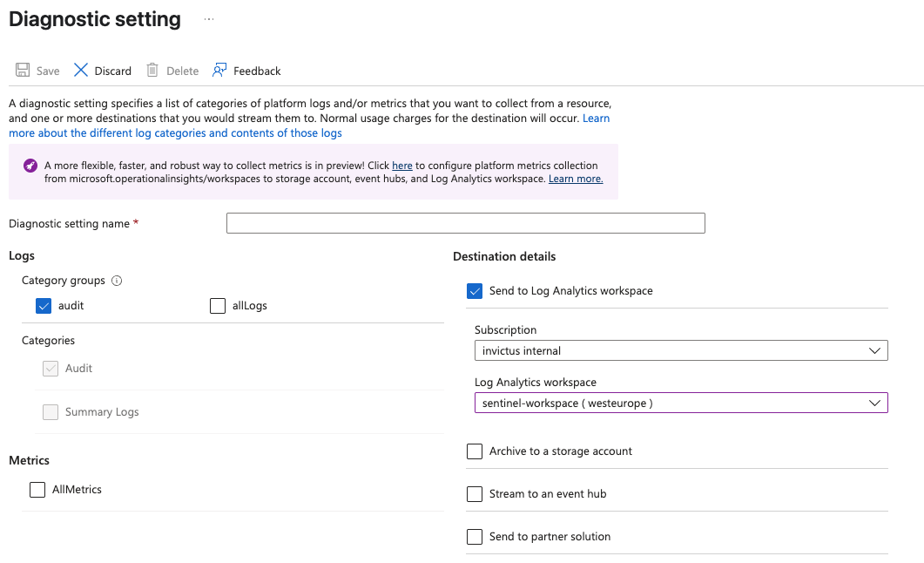Enable the allLogs category group

click(218, 306)
